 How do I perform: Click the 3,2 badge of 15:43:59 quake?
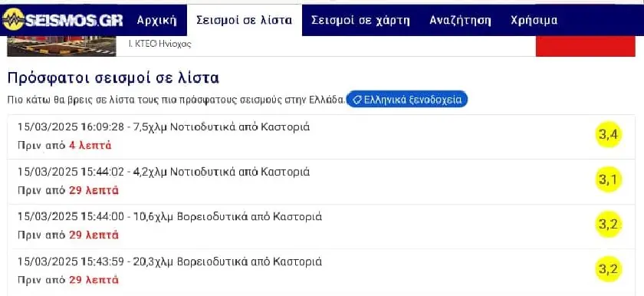[608, 269]
